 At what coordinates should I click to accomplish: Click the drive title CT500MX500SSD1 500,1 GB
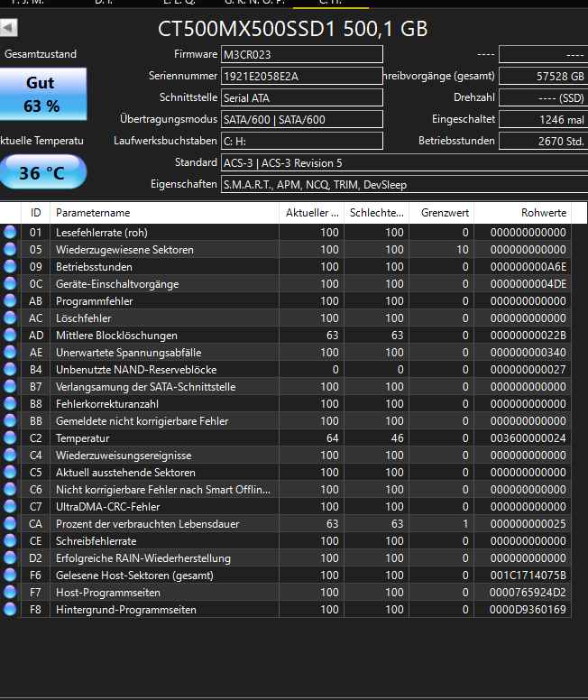pos(292,29)
